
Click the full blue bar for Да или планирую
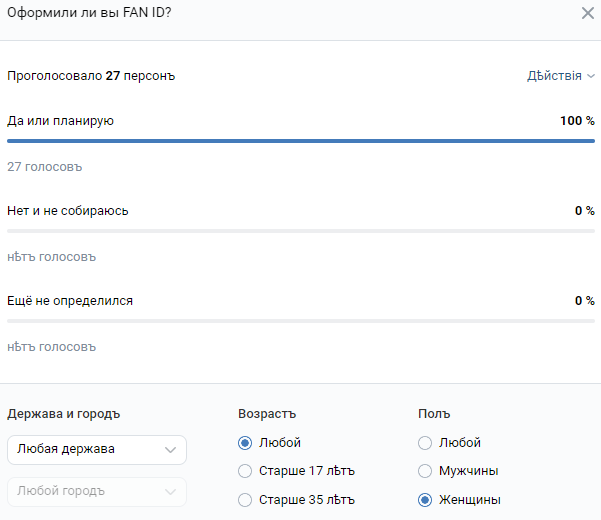tap(300, 141)
